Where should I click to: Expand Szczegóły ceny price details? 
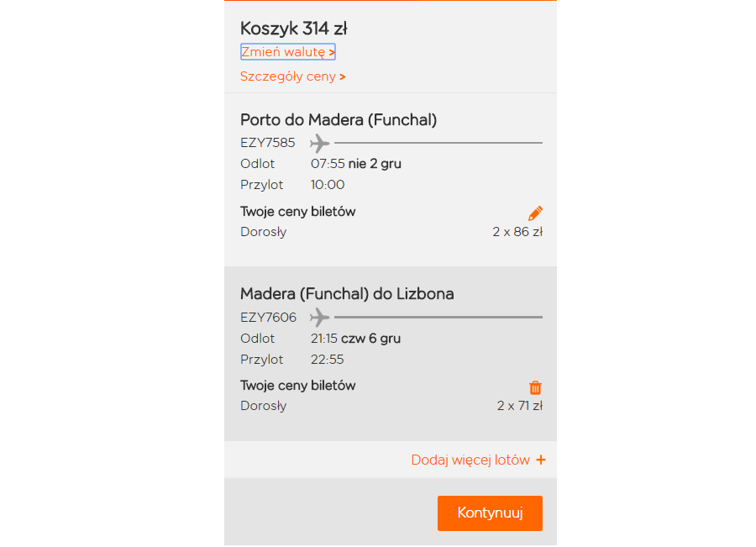292,76
